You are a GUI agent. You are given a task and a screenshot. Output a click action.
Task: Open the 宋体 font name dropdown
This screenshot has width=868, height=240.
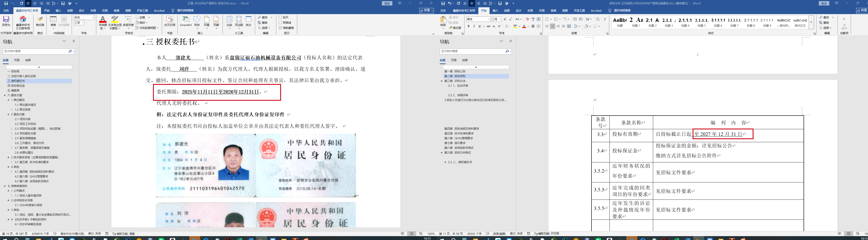point(93,18)
